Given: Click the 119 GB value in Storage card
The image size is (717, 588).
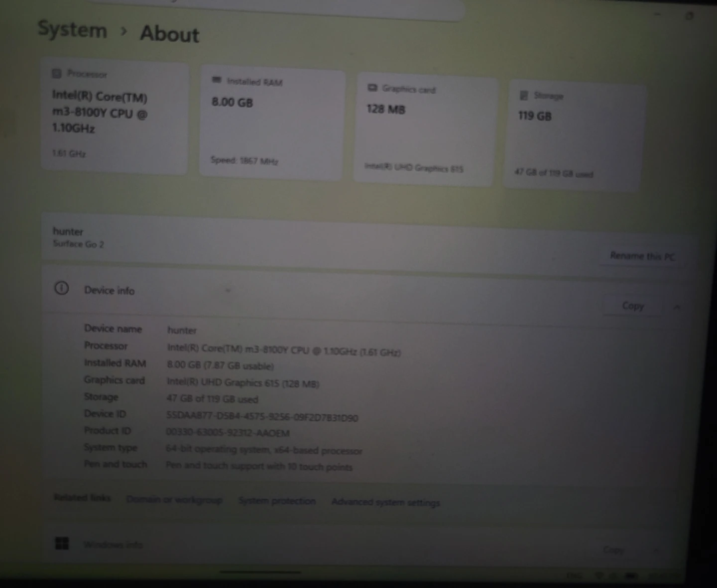Looking at the screenshot, I should [x=535, y=116].
